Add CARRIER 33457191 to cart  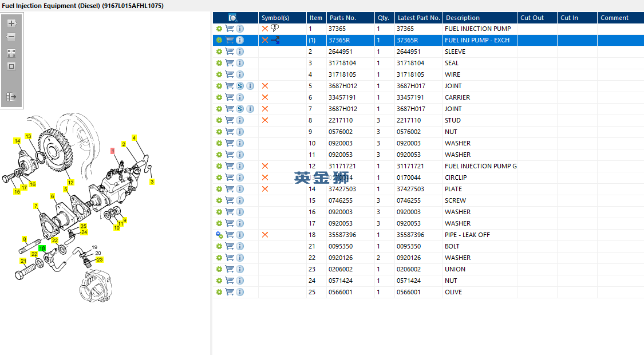click(x=230, y=97)
